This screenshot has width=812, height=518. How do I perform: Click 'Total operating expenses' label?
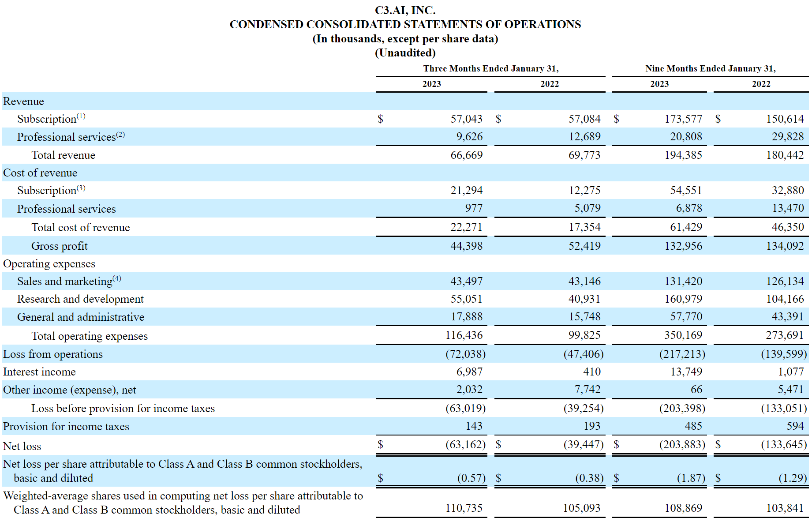pos(90,336)
